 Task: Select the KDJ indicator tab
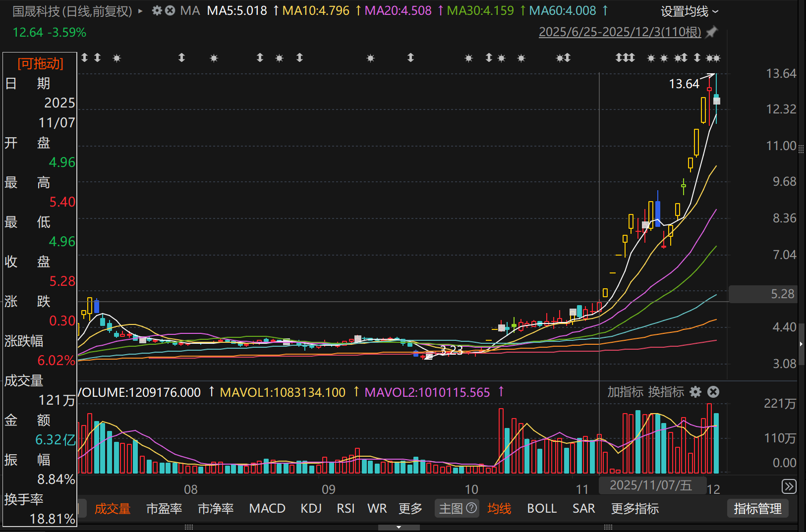tap(311, 508)
